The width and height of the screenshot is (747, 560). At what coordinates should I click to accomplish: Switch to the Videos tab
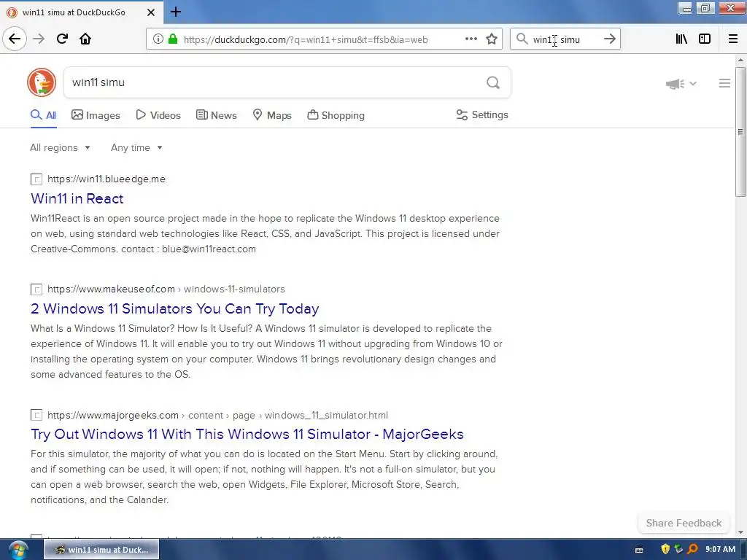pyautogui.click(x=158, y=115)
